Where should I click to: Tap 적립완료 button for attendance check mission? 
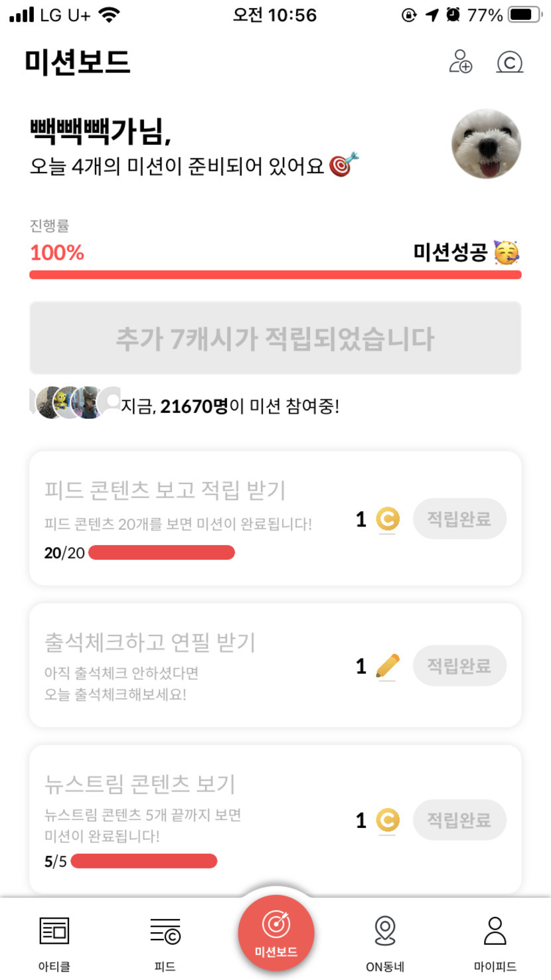click(x=459, y=665)
